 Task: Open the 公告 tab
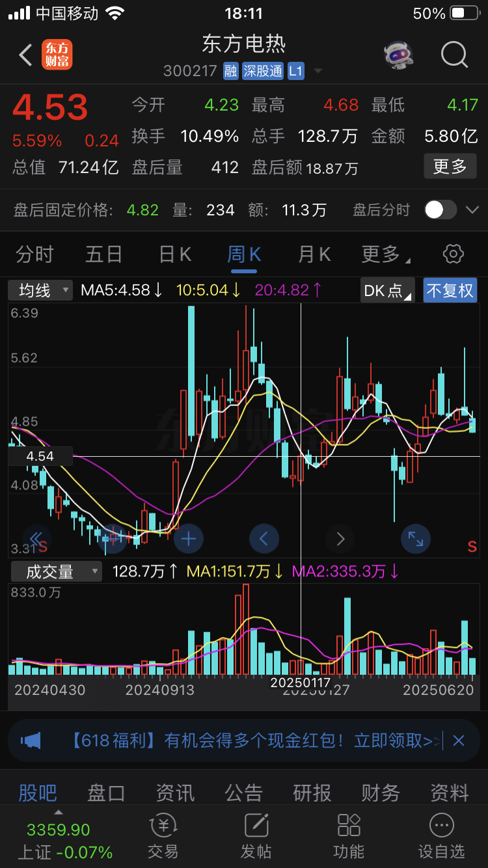tap(244, 793)
